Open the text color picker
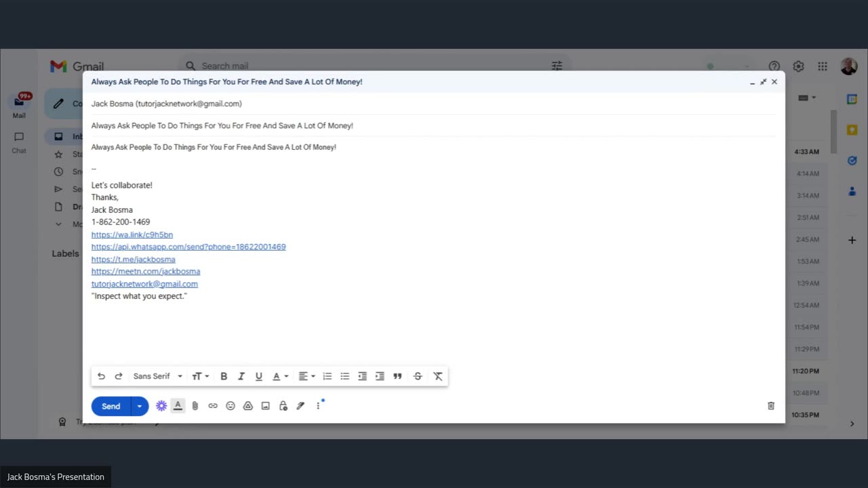The image size is (868, 488). [280, 376]
